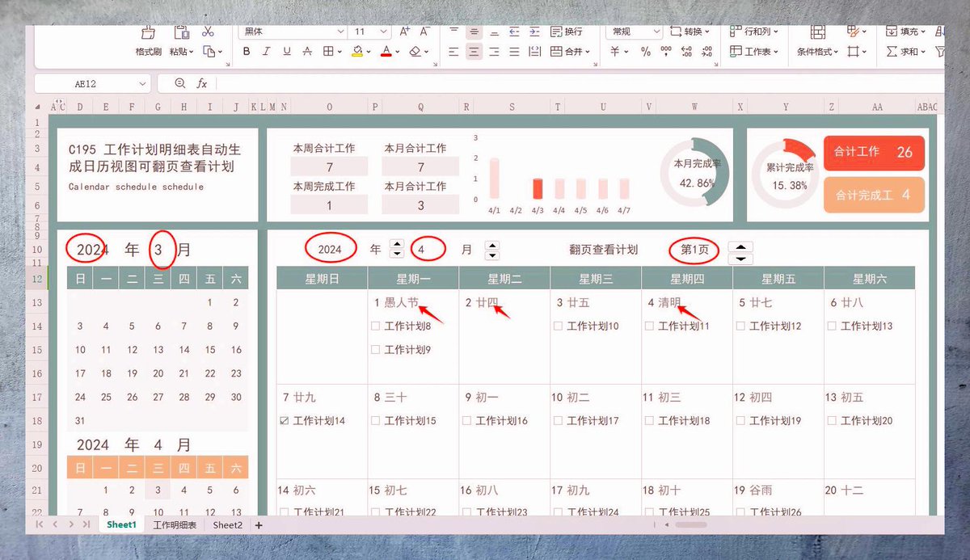Tick the checkbox for 工作计划15
Screen dimensions: 970x560
375,421
